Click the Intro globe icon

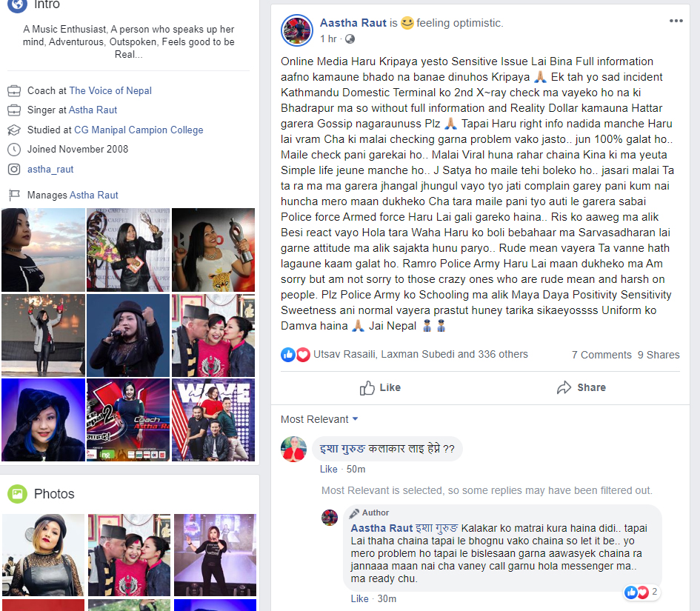coord(18,5)
